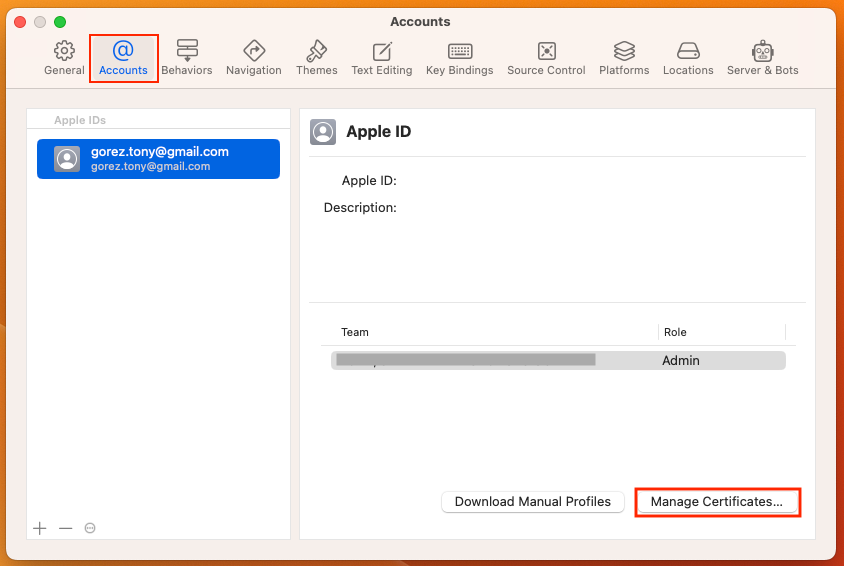Screen dimensions: 844x566
Task: Open Text Editing preferences
Action: [x=382, y=58]
